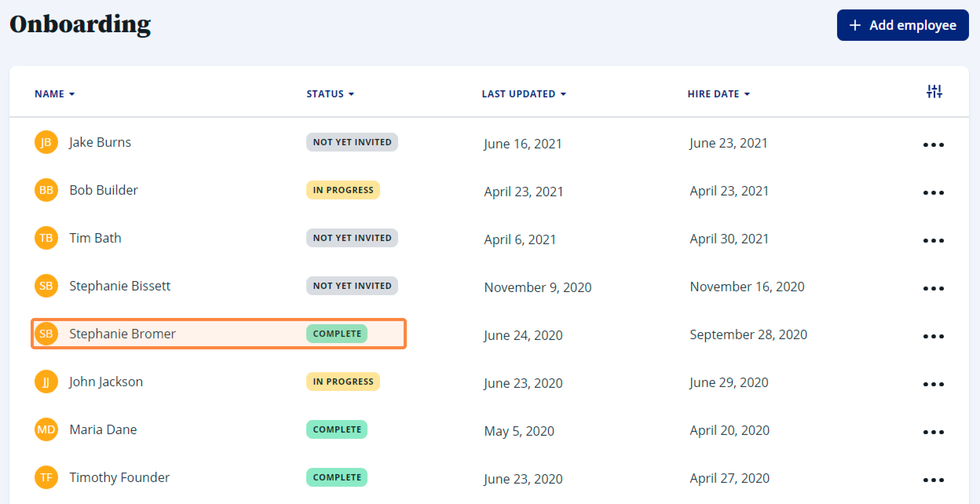Open John Jackson employee name

[x=106, y=382]
